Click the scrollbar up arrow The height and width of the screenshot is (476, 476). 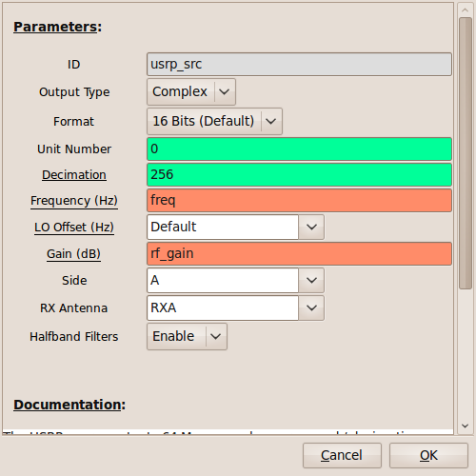coord(466,10)
